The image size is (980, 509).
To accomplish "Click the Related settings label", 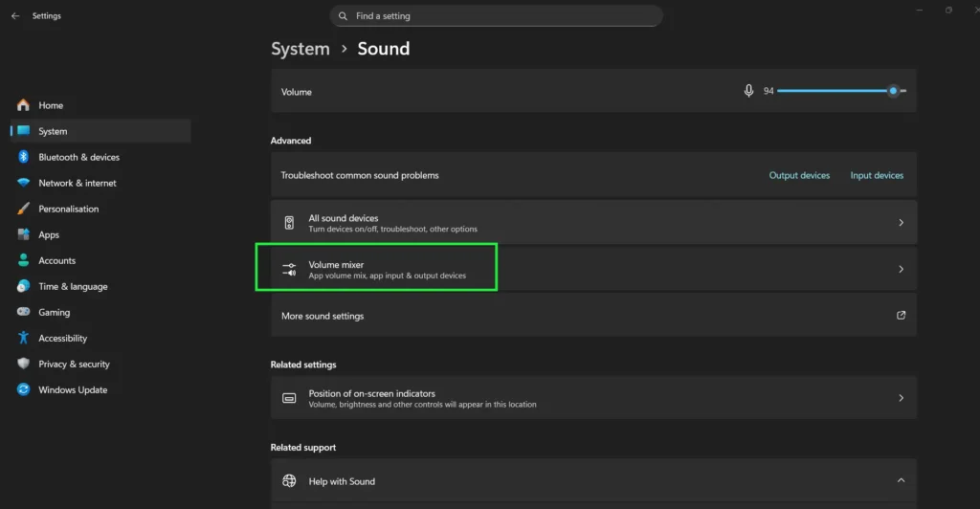I will click(x=303, y=365).
